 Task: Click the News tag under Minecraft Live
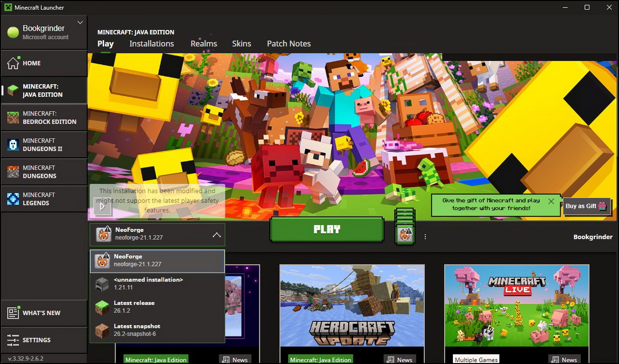pyautogui.click(x=564, y=360)
